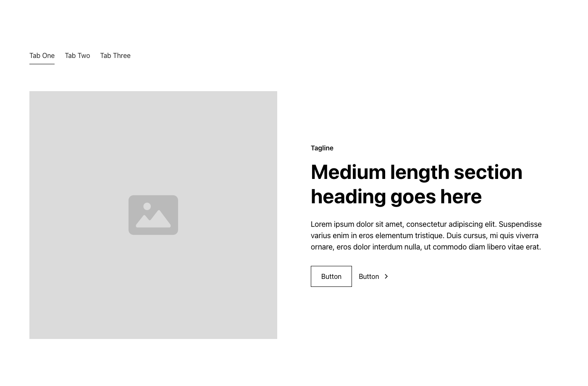Click the word "Suspendisse" in the paragraph
Image resolution: width=588 pixels, height=386 pixels.
click(520, 224)
